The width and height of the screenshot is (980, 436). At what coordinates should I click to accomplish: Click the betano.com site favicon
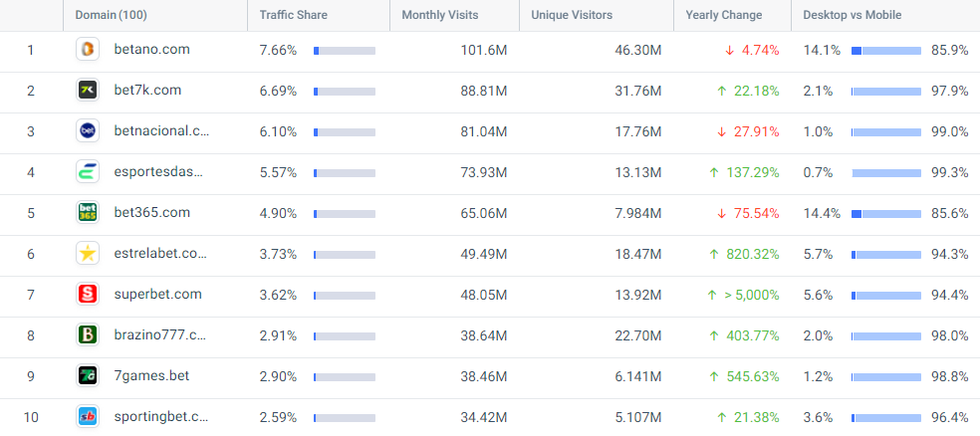click(88, 50)
